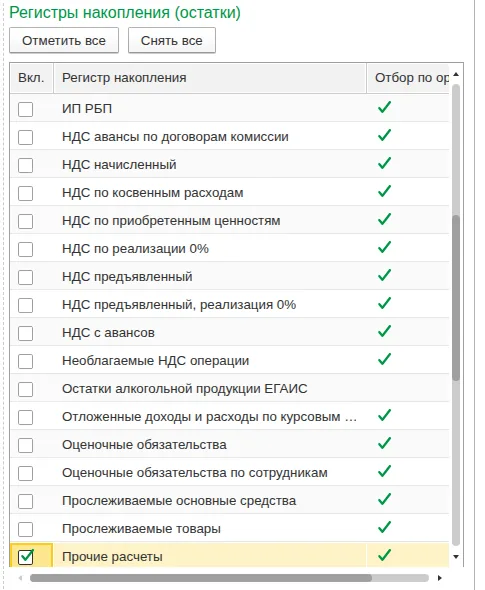Select 'НДС по реализации 0%' row text

[x=135, y=249]
